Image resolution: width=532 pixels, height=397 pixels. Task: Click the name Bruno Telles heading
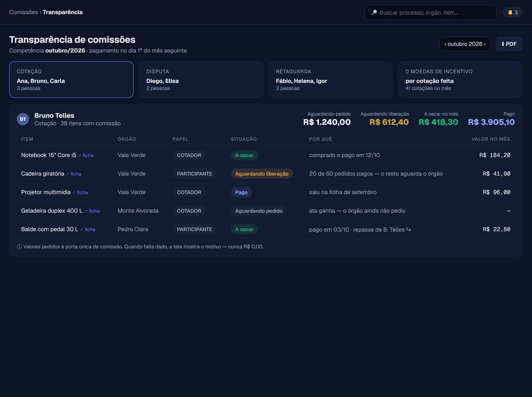[x=55, y=115]
